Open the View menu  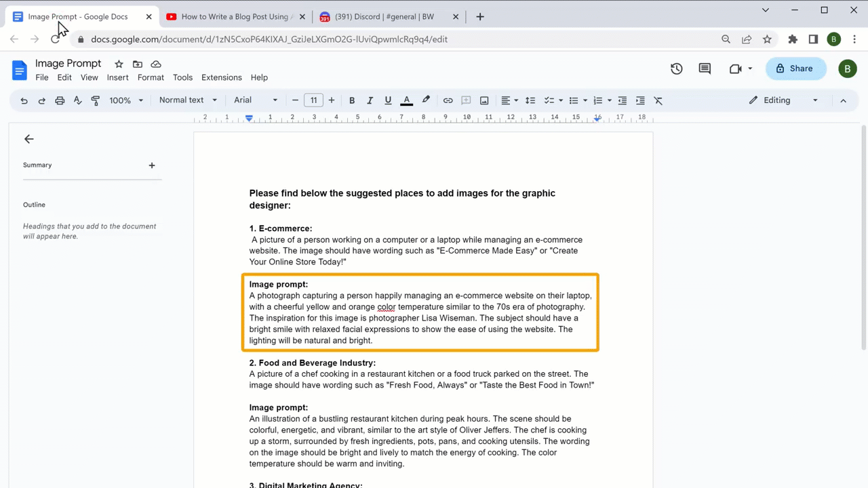[x=90, y=77]
